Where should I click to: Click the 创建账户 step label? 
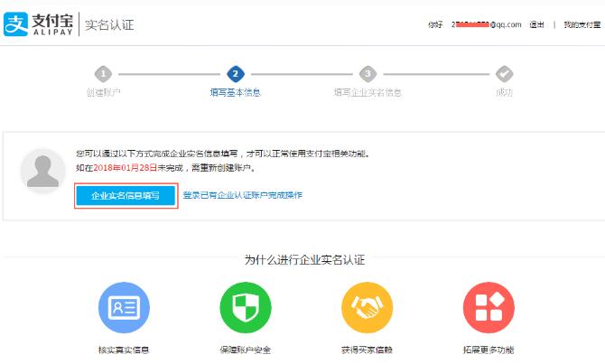click(x=103, y=92)
